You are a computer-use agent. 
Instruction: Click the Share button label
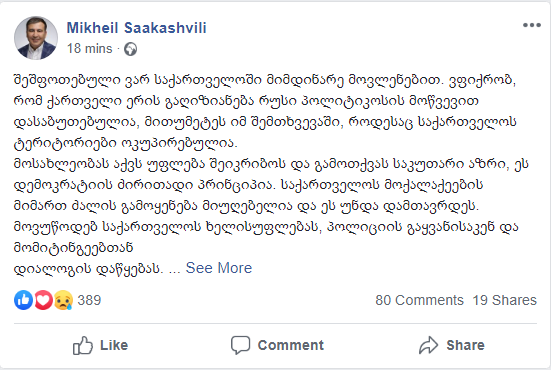pos(465,345)
